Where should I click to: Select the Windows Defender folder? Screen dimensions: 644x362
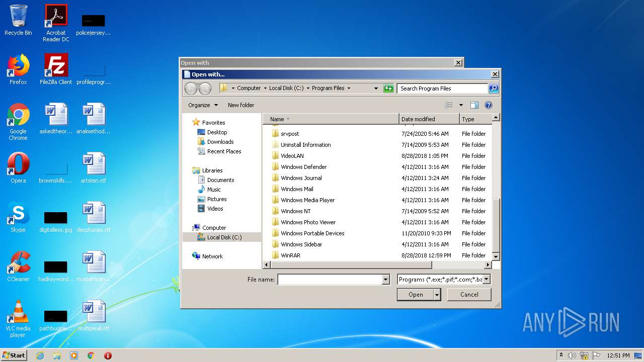[303, 167]
